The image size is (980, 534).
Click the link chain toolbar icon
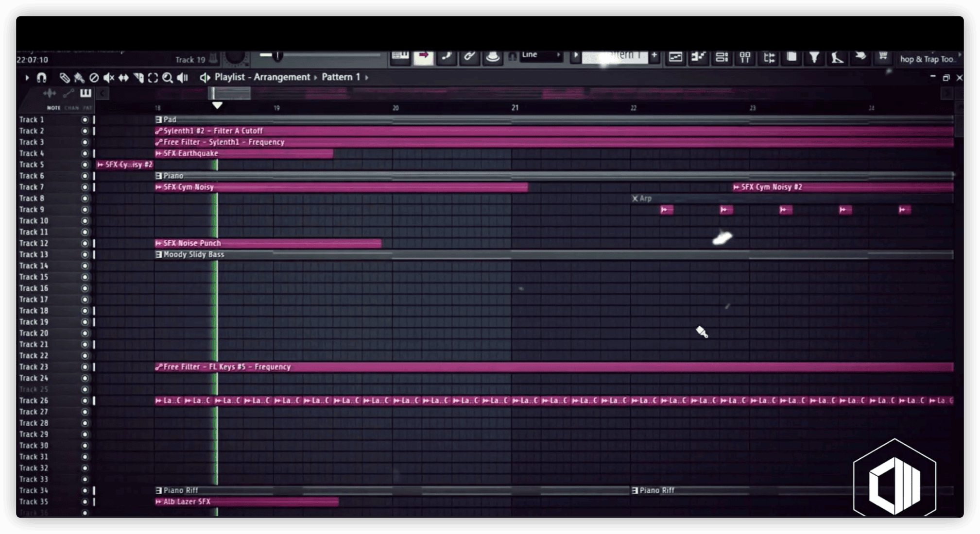coord(469,56)
